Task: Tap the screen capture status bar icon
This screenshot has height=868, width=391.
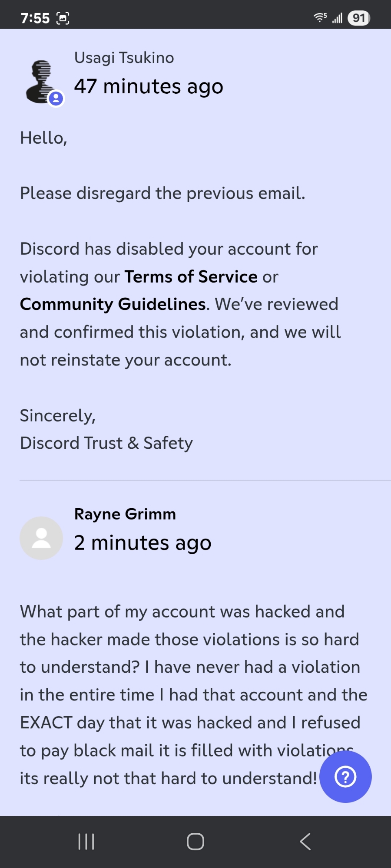Action: coord(63,18)
